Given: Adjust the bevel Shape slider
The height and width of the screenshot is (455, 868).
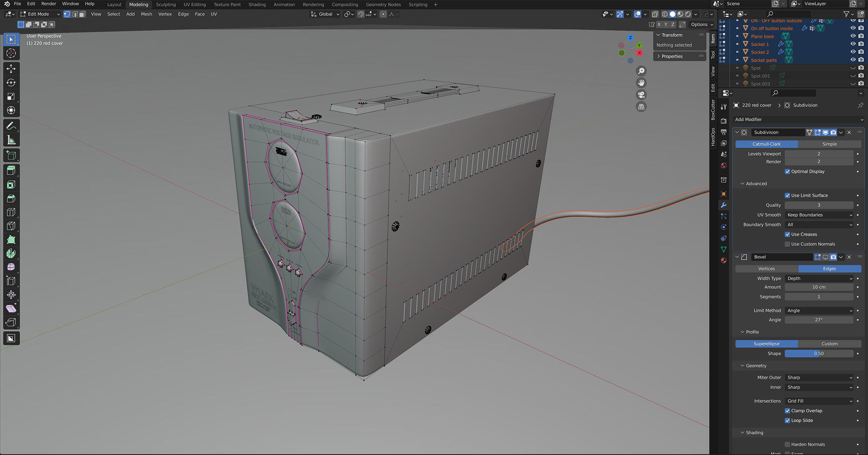Looking at the screenshot, I should 819,353.
